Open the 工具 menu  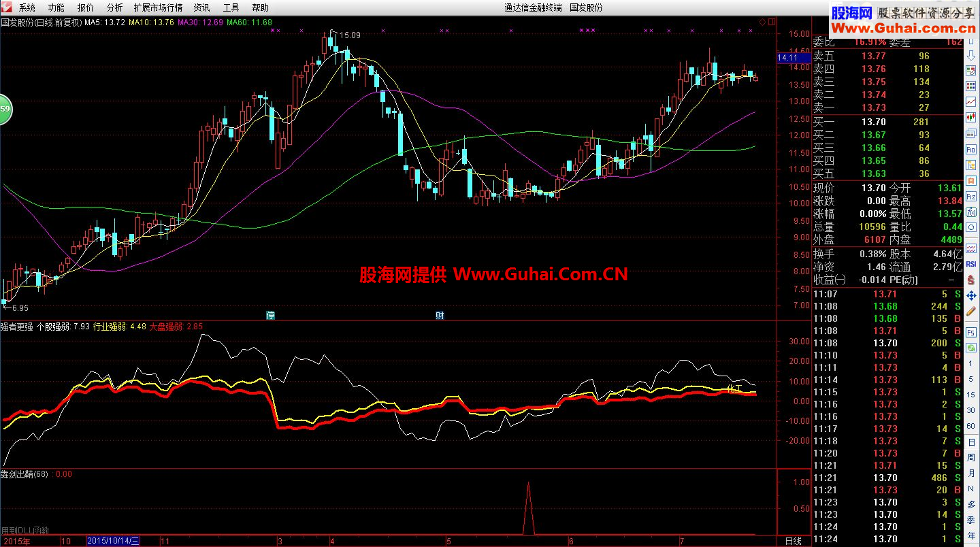click(231, 7)
